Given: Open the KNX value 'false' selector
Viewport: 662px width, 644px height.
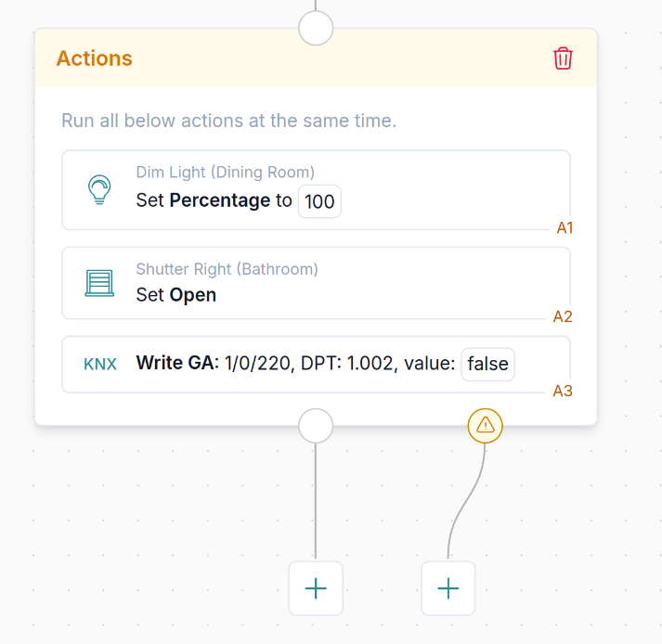Looking at the screenshot, I should click(x=487, y=364).
